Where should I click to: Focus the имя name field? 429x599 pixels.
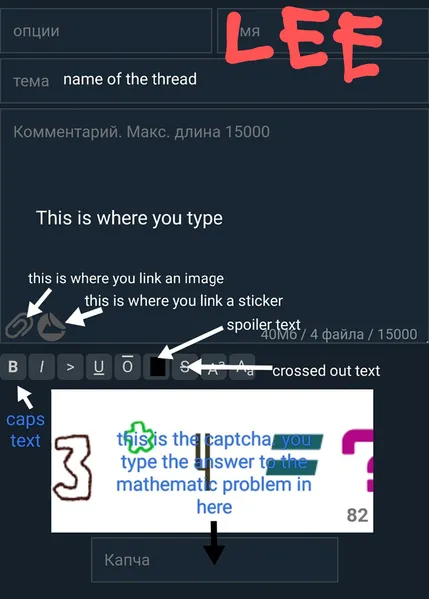(x=323, y=31)
